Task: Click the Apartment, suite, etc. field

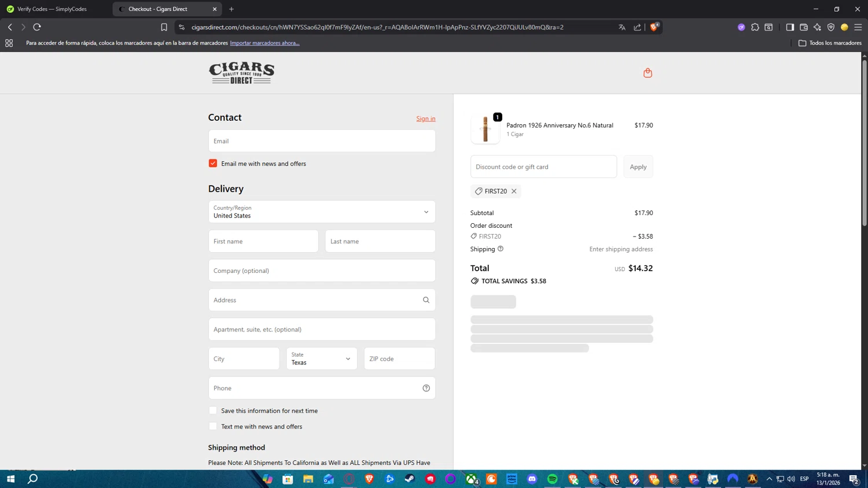Action: 322,329
